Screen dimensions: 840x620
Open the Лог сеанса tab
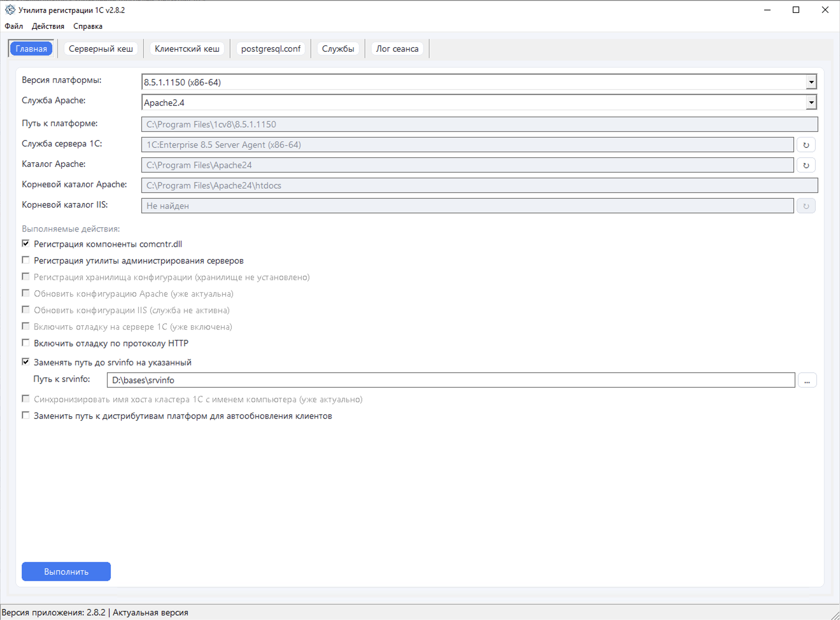[397, 49]
